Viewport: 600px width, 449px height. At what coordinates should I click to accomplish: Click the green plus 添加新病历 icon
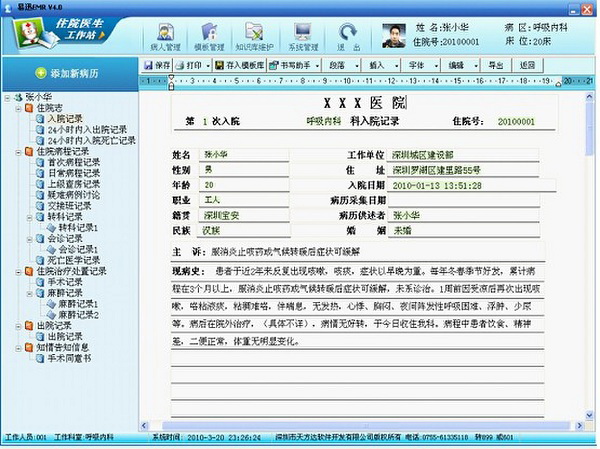[41, 73]
